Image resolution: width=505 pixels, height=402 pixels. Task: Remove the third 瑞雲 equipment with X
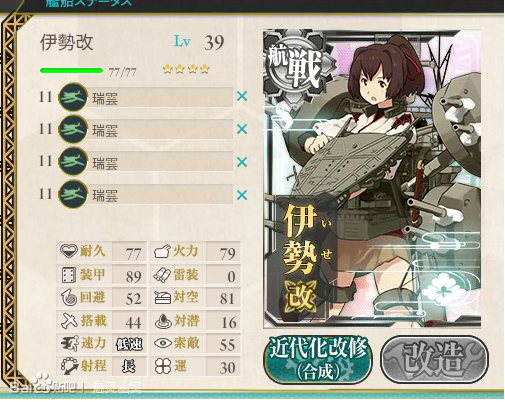[x=242, y=162]
